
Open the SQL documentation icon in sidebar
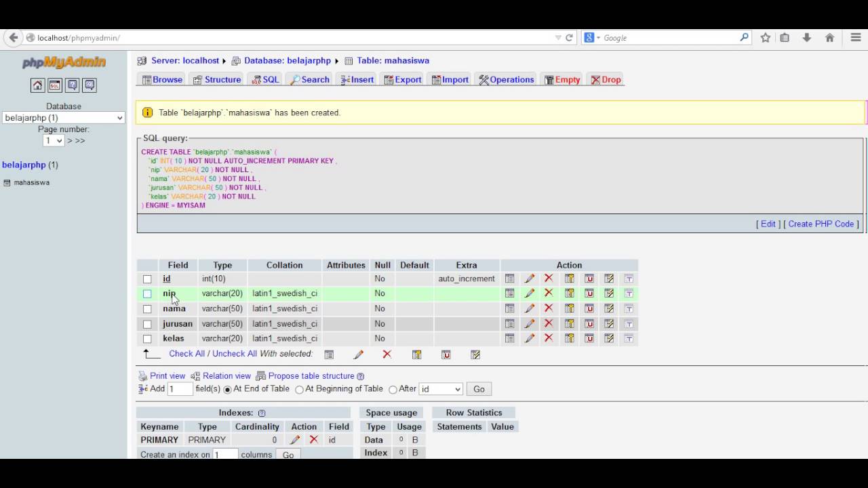tap(90, 85)
